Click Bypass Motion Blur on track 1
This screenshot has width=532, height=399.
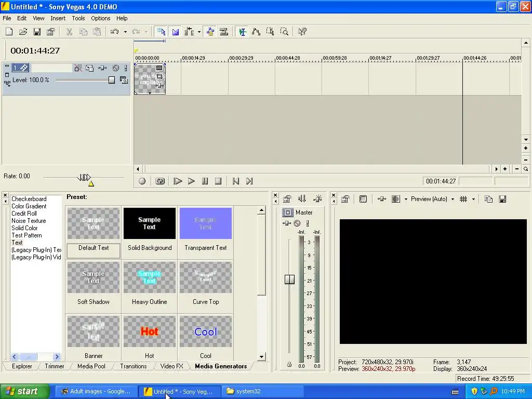pos(78,68)
